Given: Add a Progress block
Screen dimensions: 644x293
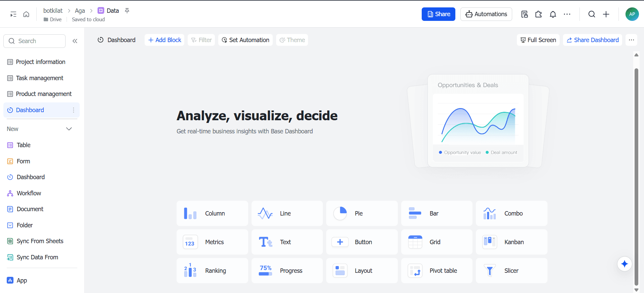Looking at the screenshot, I should click(287, 271).
